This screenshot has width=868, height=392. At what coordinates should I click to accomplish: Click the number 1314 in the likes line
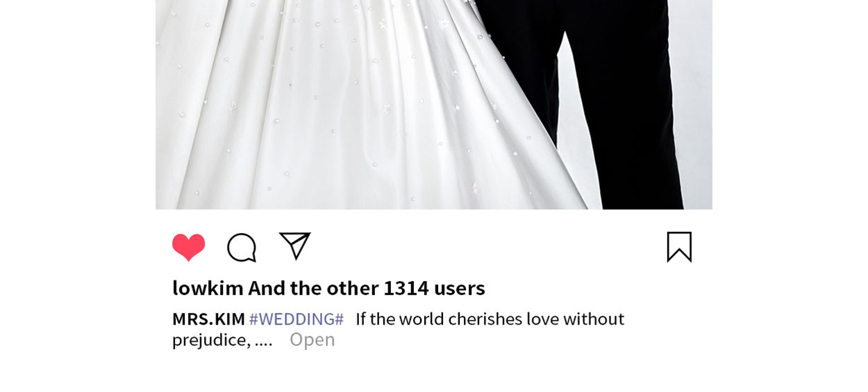[406, 287]
